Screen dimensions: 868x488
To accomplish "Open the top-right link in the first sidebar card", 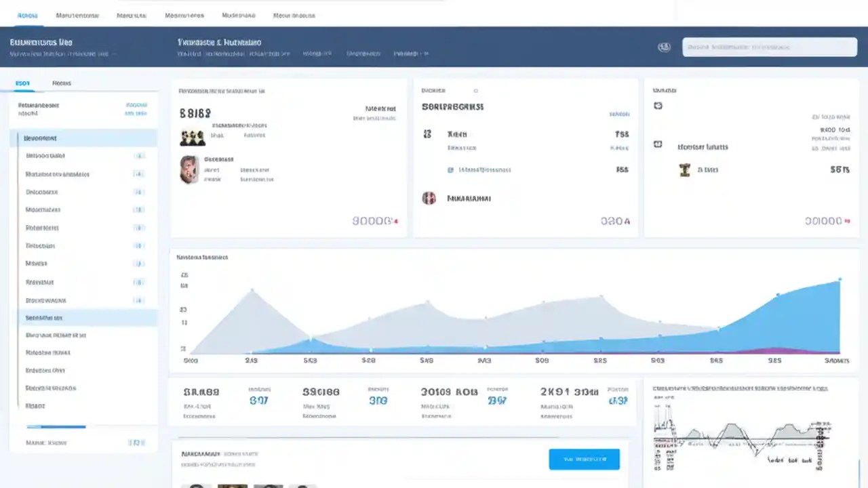I will pos(136,105).
